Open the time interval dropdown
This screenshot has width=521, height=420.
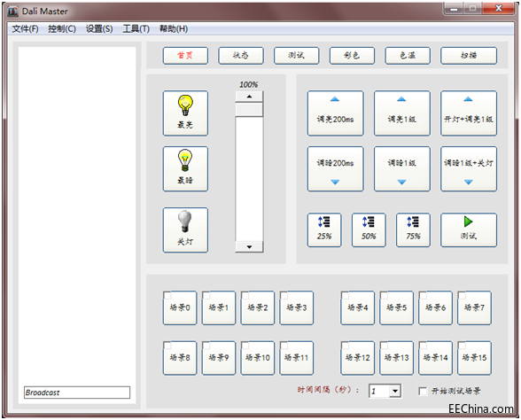click(395, 391)
